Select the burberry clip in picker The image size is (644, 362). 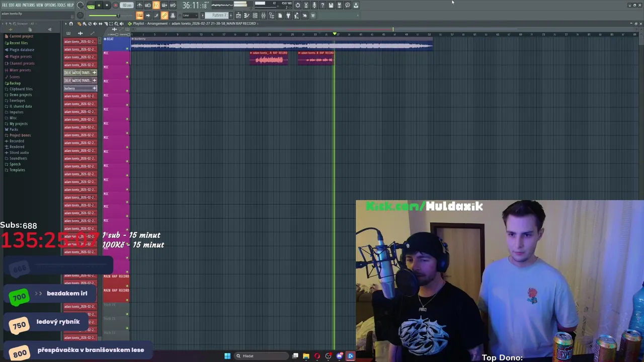(x=80, y=88)
